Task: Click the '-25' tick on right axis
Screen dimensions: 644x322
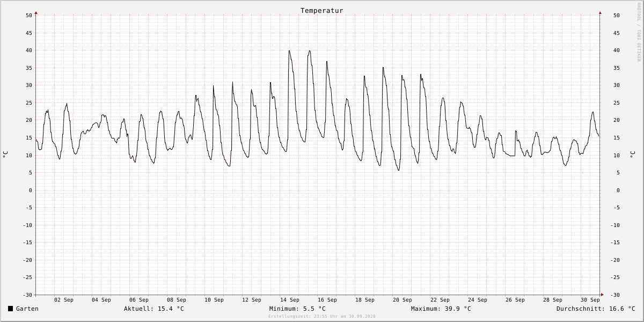Action: coord(616,277)
